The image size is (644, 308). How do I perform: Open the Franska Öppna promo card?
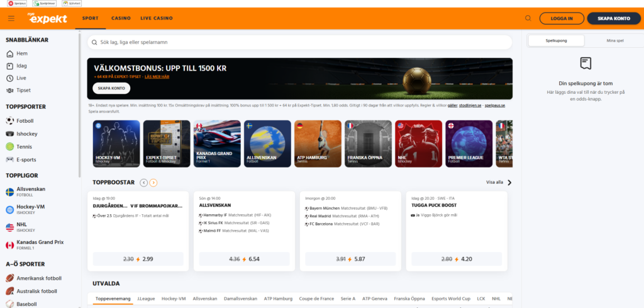click(369, 144)
